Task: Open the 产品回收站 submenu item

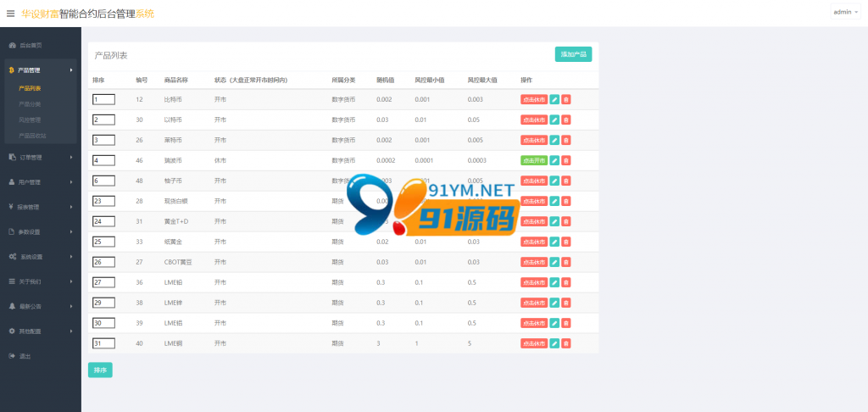Action: pyautogui.click(x=32, y=136)
